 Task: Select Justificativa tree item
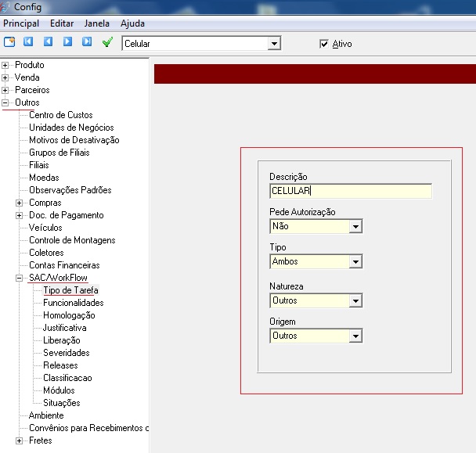tap(65, 328)
